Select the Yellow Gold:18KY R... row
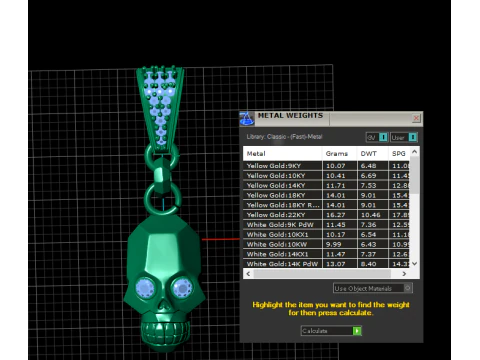 click(x=326, y=205)
